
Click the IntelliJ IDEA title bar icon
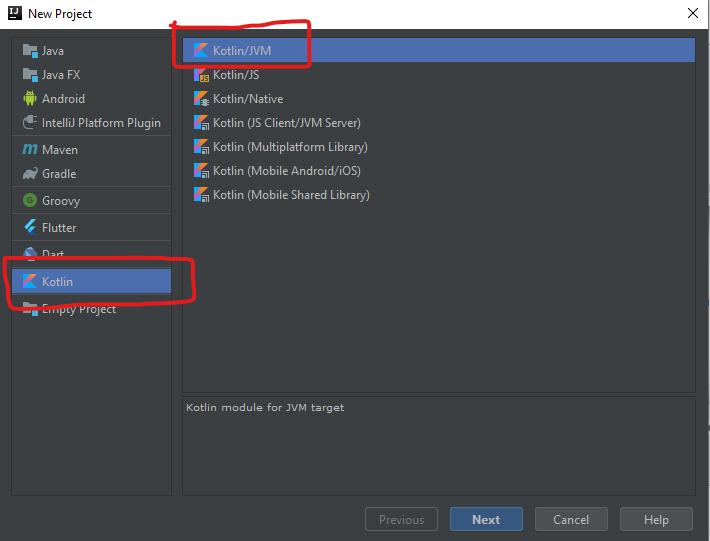point(15,13)
